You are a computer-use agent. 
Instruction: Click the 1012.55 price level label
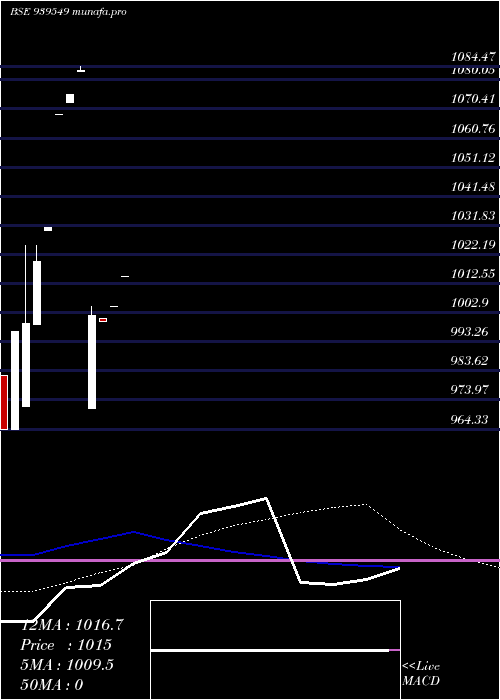473,274
